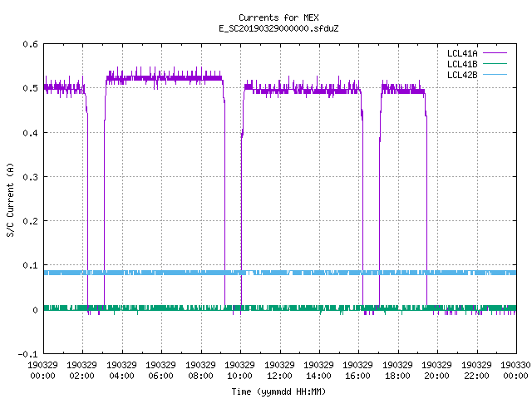Click the x-axis tick 190329 14:00
This screenshot has height=399, width=532.
318,371
